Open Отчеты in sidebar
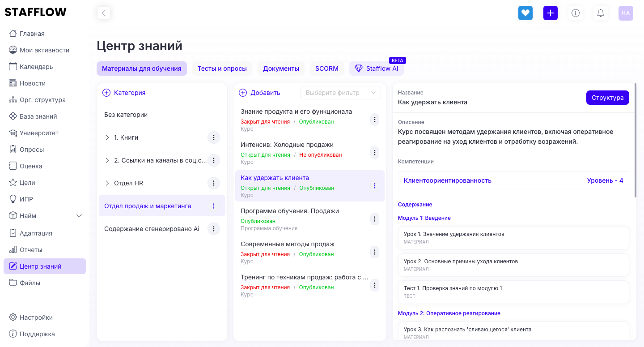644x347 pixels. pos(45,250)
